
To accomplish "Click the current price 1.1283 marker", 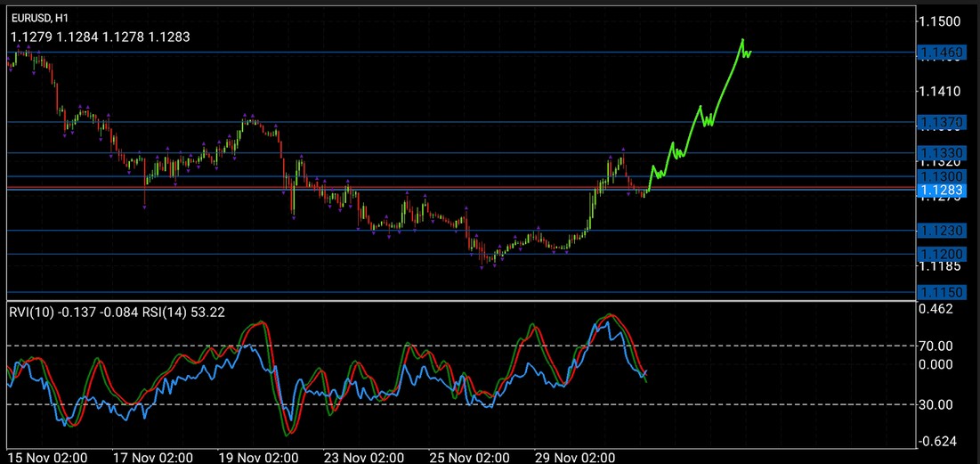I will [941, 190].
